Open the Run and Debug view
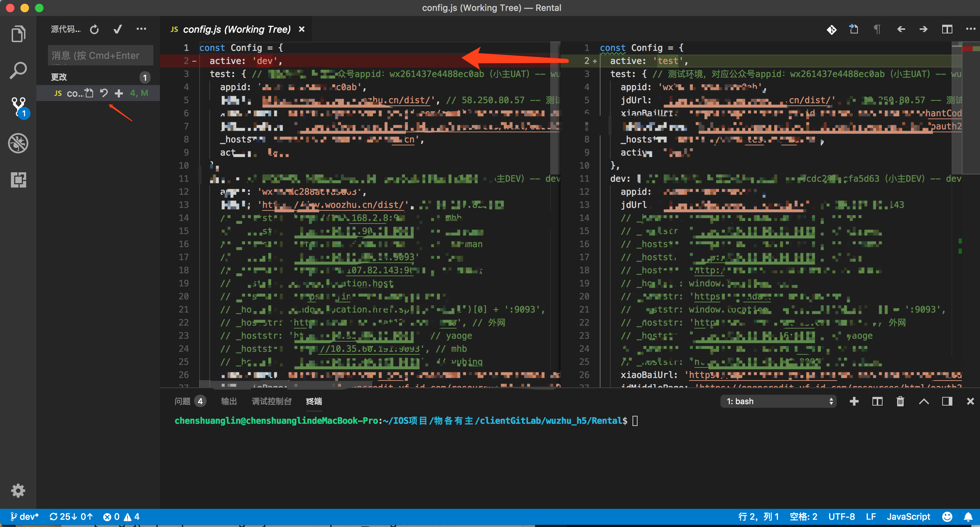 (18, 144)
